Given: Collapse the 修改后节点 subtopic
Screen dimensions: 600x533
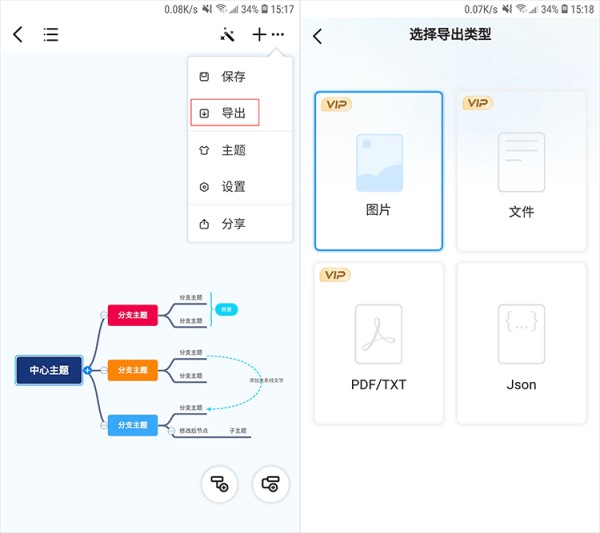Looking at the screenshot, I should [x=171, y=431].
